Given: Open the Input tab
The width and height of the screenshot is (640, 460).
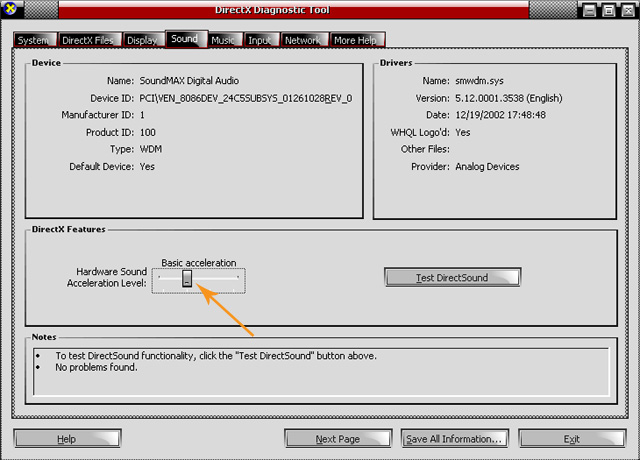Looking at the screenshot, I should click(260, 40).
